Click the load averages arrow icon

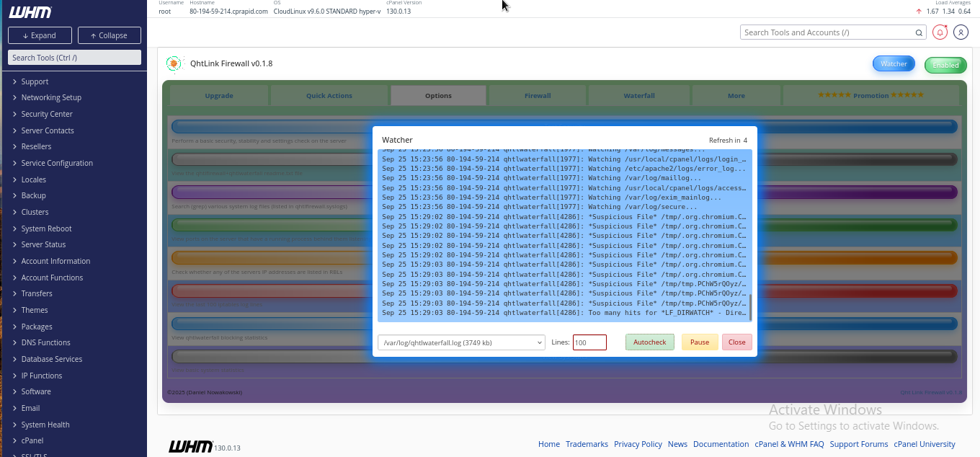pos(919,12)
